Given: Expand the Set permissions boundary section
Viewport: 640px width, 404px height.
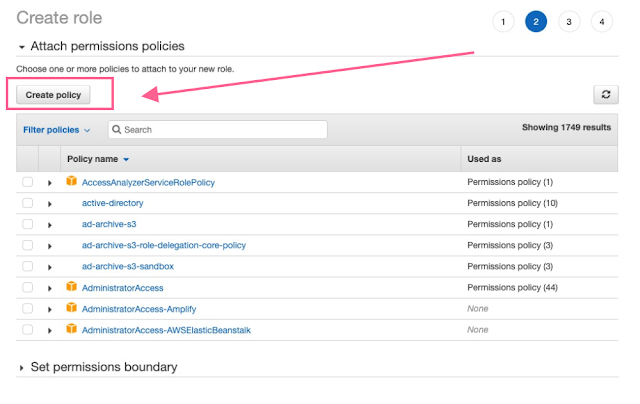Looking at the screenshot, I should (22, 368).
